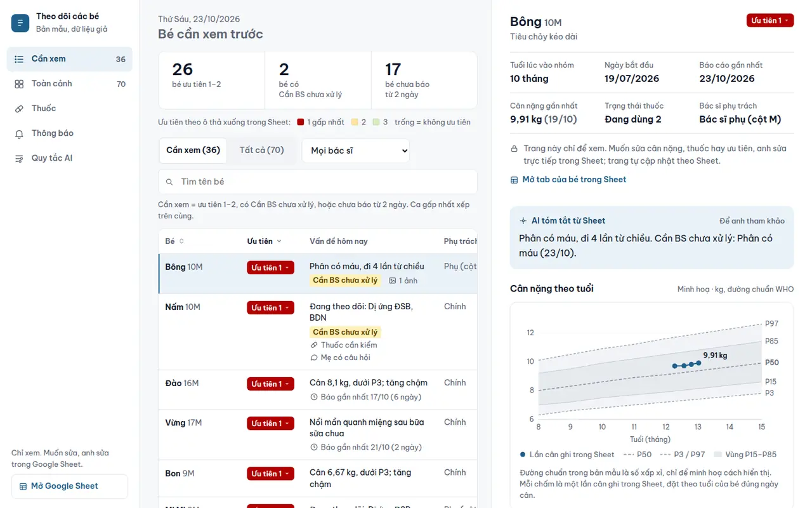Click the Cần BS chưa xử lý tag in Nấm's row
Screen dimensions: 812x508
point(345,332)
